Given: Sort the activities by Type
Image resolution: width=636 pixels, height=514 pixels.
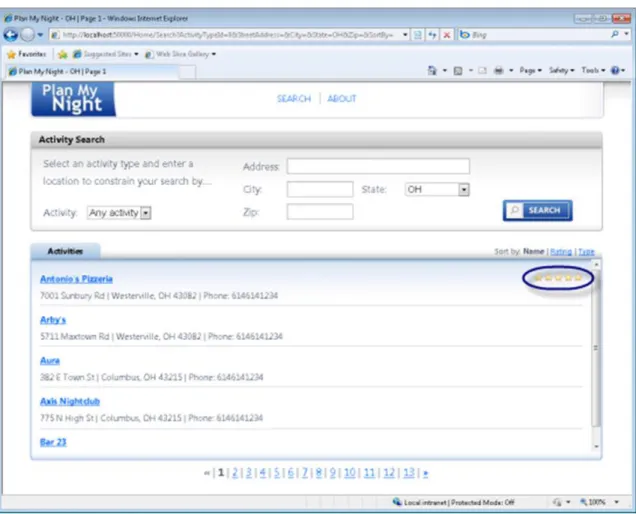Looking at the screenshot, I should [x=586, y=252].
